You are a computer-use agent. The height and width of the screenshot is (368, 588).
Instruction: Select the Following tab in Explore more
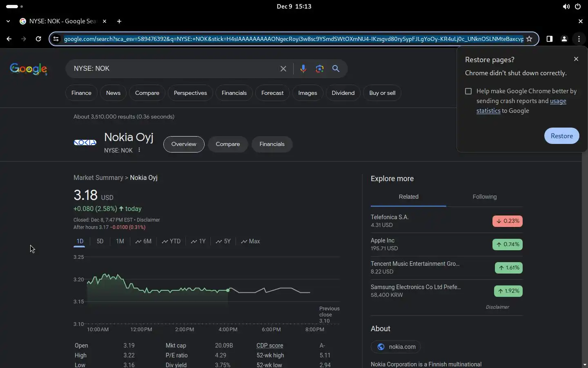tap(484, 197)
